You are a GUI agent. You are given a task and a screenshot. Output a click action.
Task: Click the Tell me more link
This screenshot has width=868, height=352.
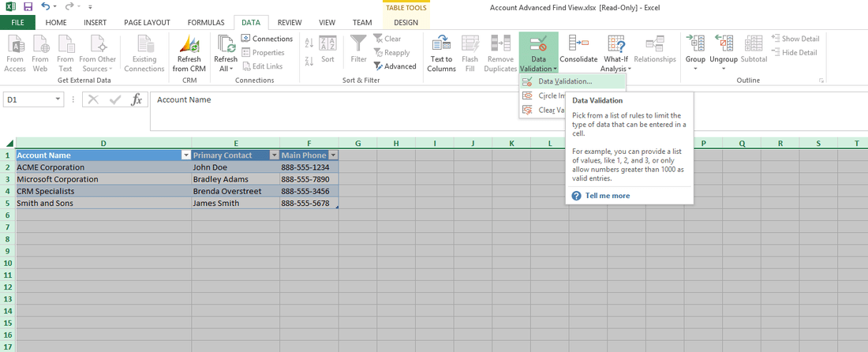pyautogui.click(x=608, y=196)
